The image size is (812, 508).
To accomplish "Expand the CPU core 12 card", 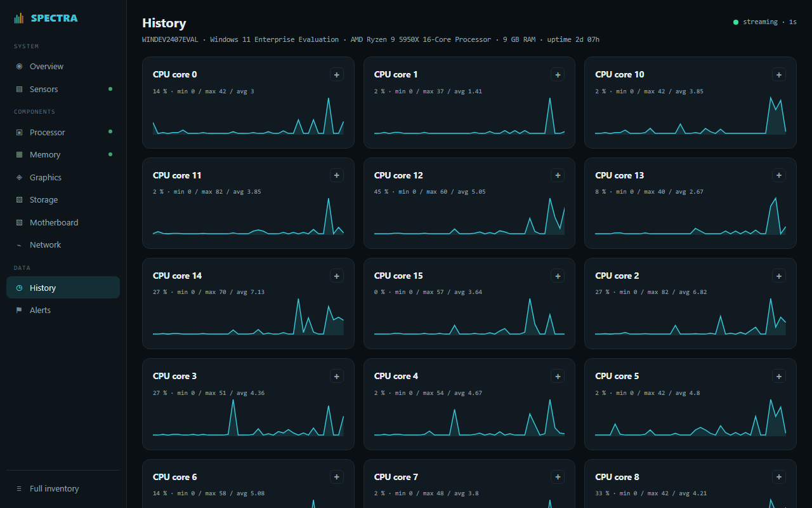I will click(558, 175).
